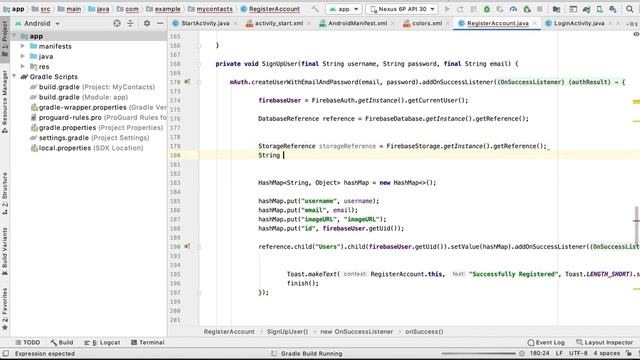Click the Debug app bug icon
This screenshot has width=640, height=360.
[487, 9]
